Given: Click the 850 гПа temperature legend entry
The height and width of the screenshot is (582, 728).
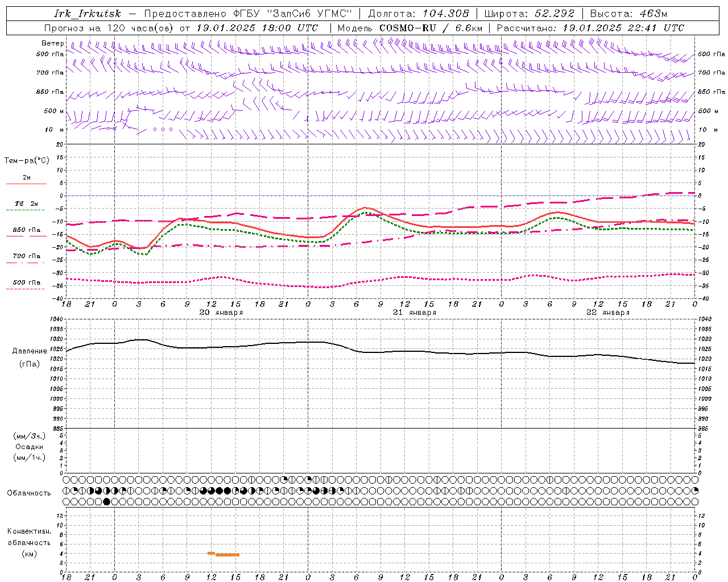Looking at the screenshot, I should click(26, 232).
